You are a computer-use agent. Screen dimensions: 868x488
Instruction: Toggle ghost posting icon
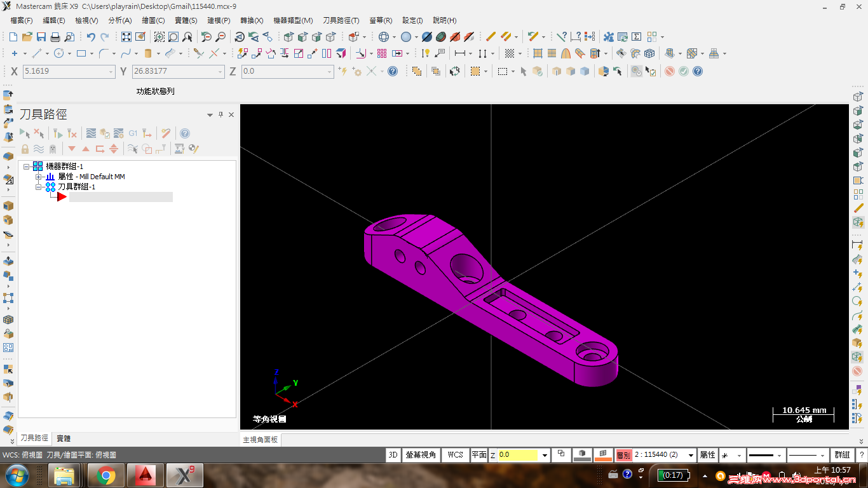point(53,149)
